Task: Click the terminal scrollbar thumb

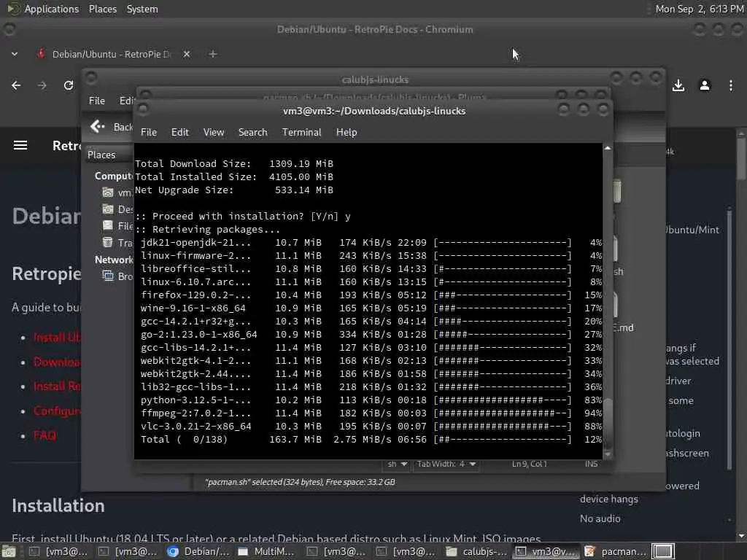Action: click(x=608, y=422)
